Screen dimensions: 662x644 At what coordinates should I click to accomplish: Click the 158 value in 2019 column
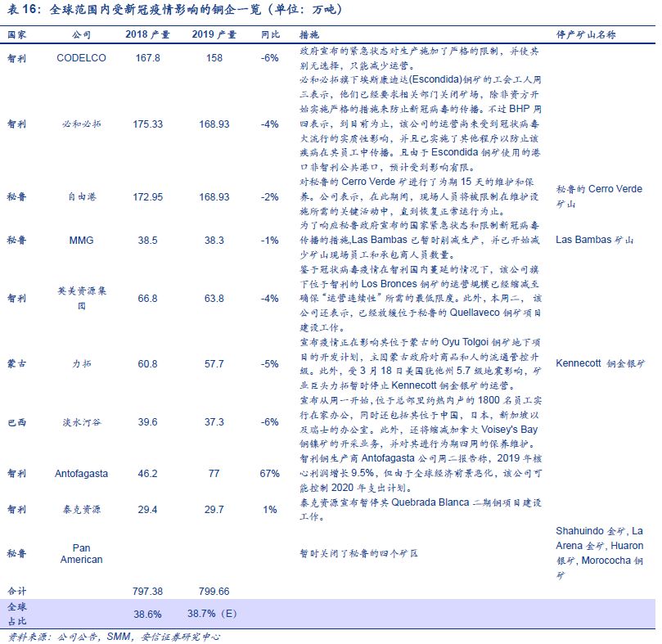tap(214, 58)
